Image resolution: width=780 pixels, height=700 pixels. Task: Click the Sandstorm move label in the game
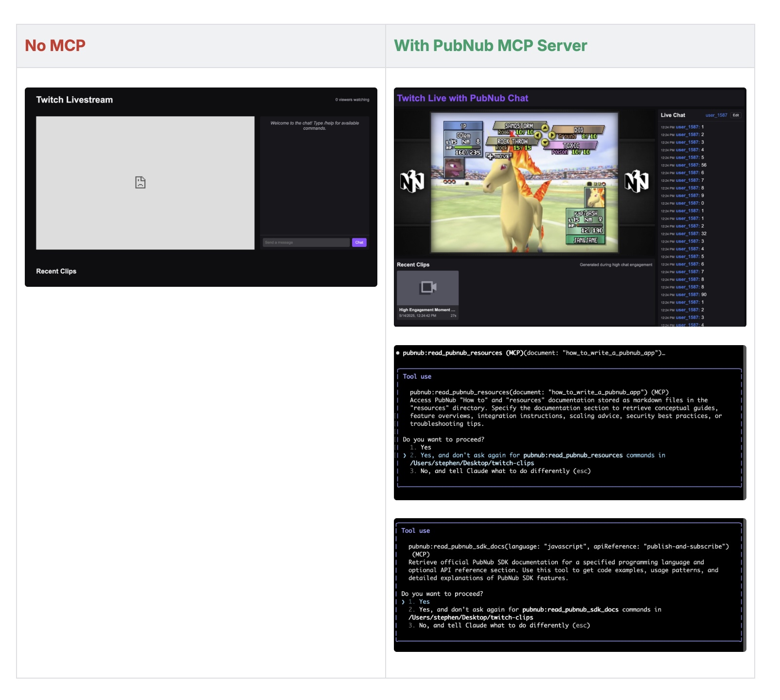(x=518, y=126)
